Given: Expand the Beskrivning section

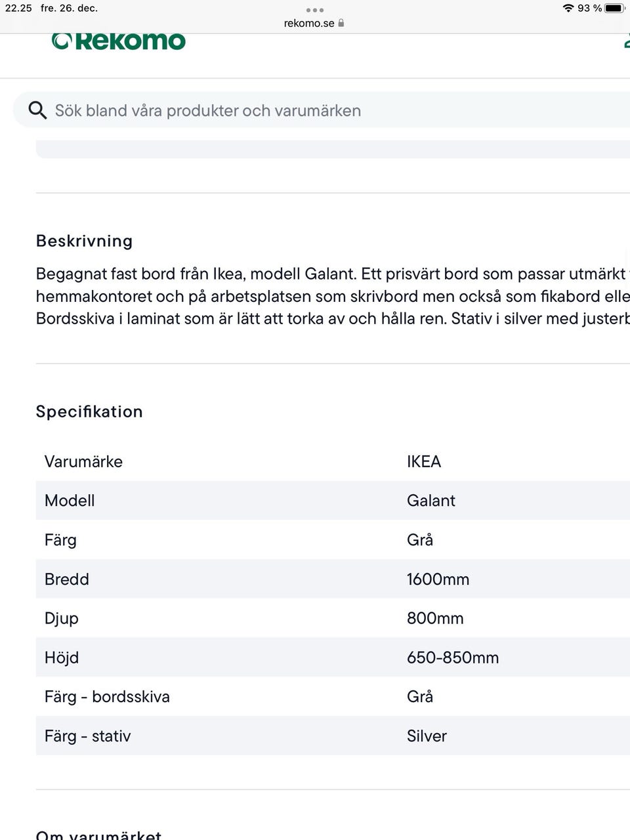Looking at the screenshot, I should pyautogui.click(x=84, y=240).
